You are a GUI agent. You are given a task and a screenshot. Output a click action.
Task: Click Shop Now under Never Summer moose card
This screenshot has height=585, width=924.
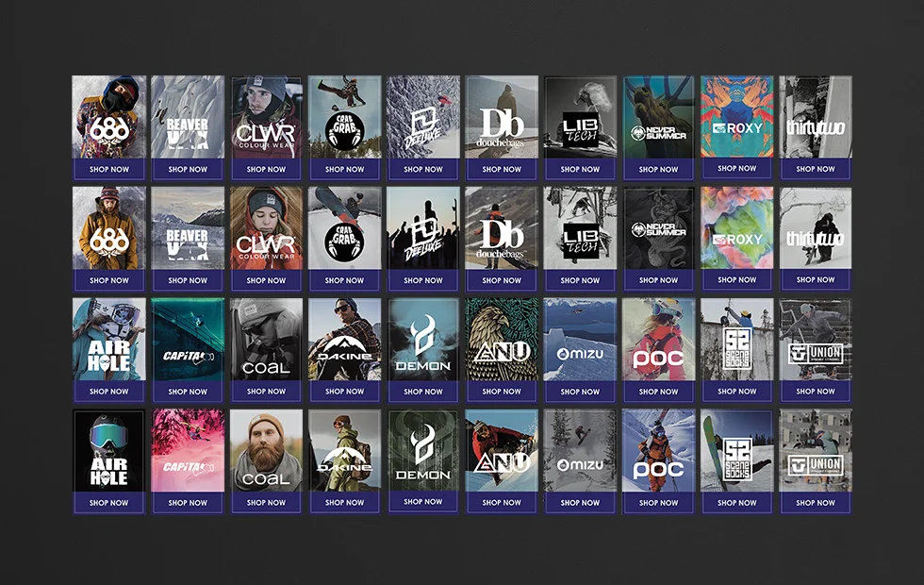tap(658, 169)
